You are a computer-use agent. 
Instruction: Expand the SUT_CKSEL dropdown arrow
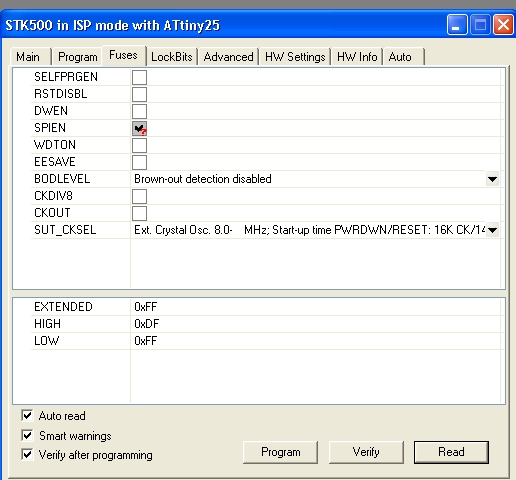pos(492,230)
